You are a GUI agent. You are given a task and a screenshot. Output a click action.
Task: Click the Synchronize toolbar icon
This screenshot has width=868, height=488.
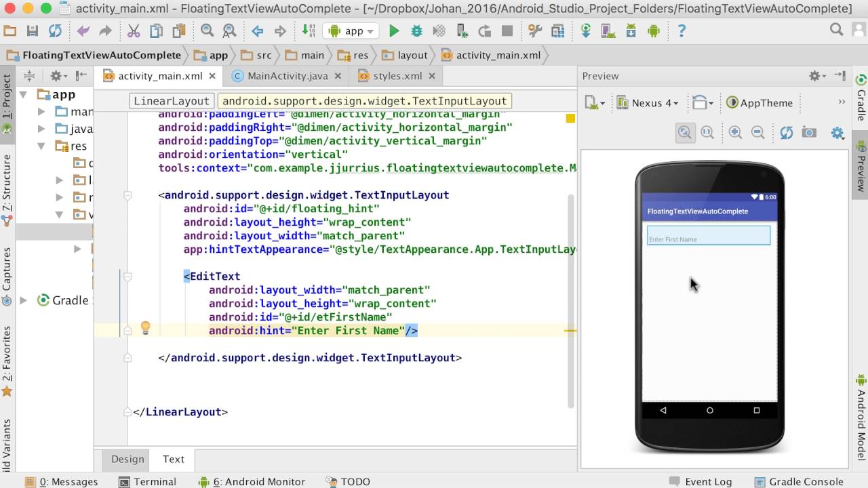[x=55, y=31]
